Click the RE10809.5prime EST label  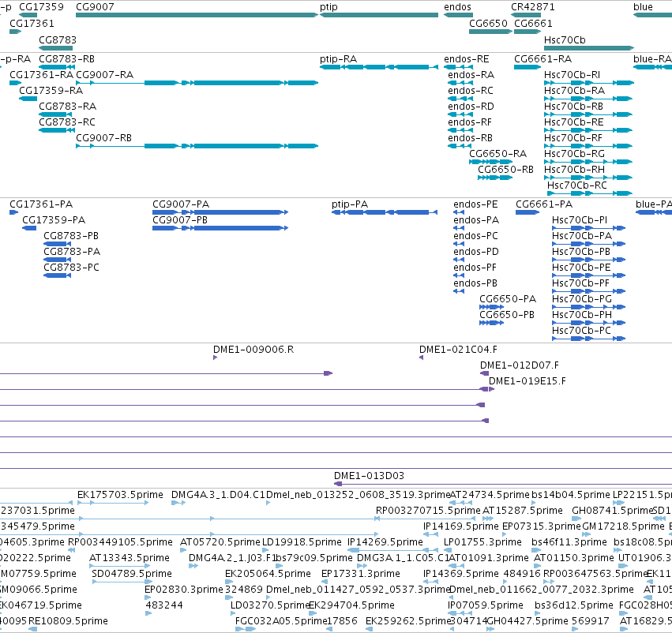tap(68, 620)
